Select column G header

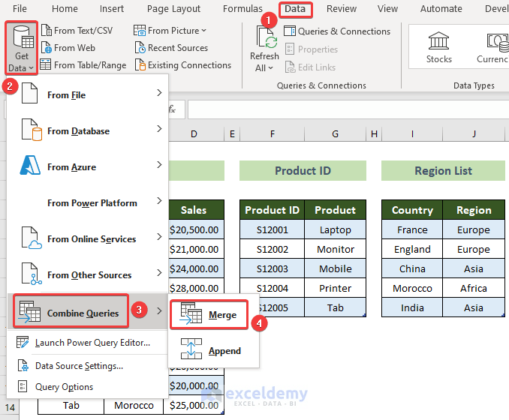pyautogui.click(x=336, y=134)
